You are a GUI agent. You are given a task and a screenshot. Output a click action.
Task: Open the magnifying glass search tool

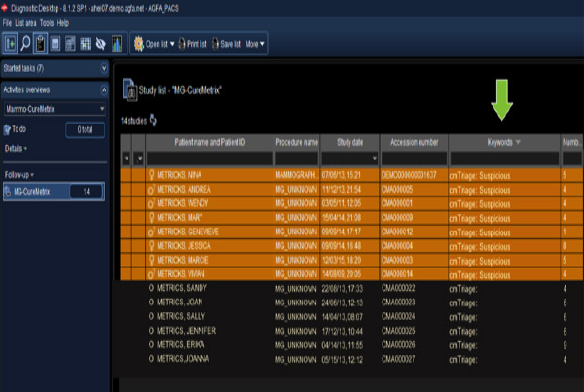click(x=25, y=44)
